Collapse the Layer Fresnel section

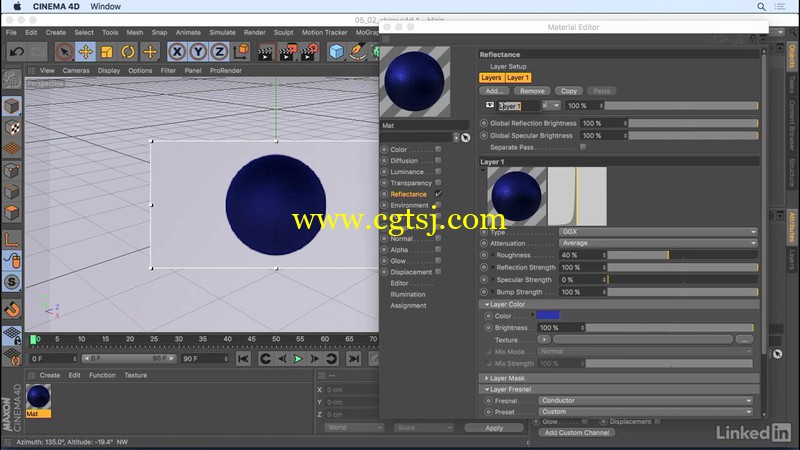[x=487, y=389]
